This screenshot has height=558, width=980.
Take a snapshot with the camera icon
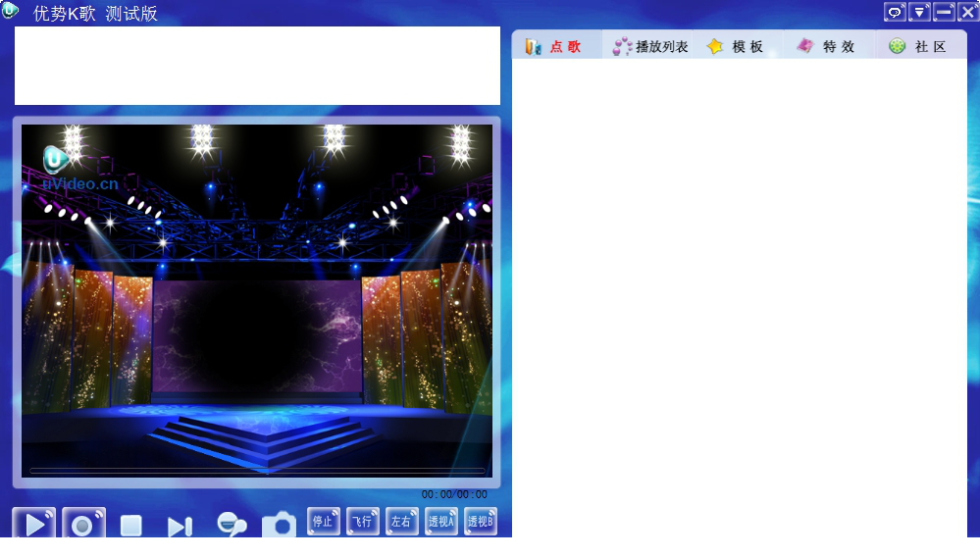[279, 525]
